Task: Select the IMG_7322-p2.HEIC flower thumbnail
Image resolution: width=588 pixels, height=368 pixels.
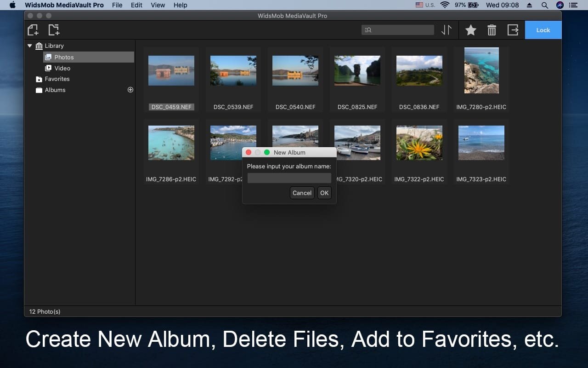Action: point(419,143)
